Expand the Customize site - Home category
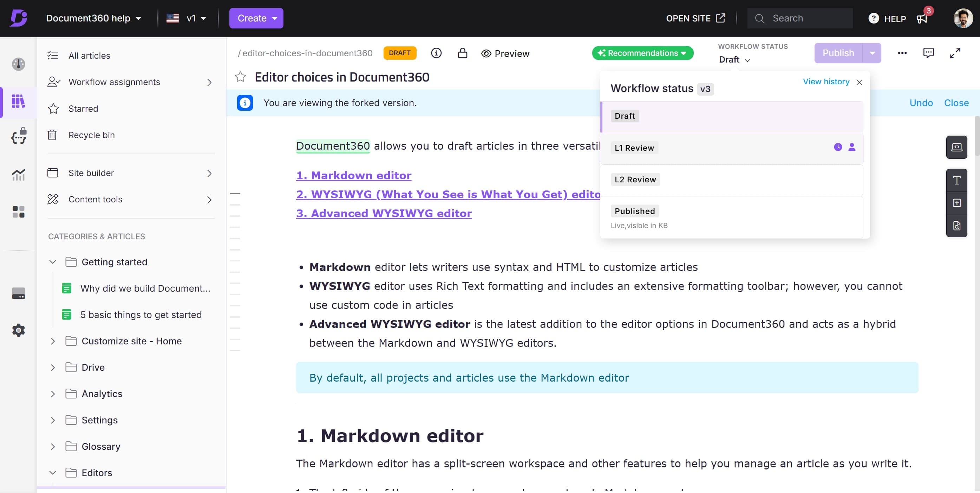This screenshot has width=980, height=493. click(x=53, y=342)
